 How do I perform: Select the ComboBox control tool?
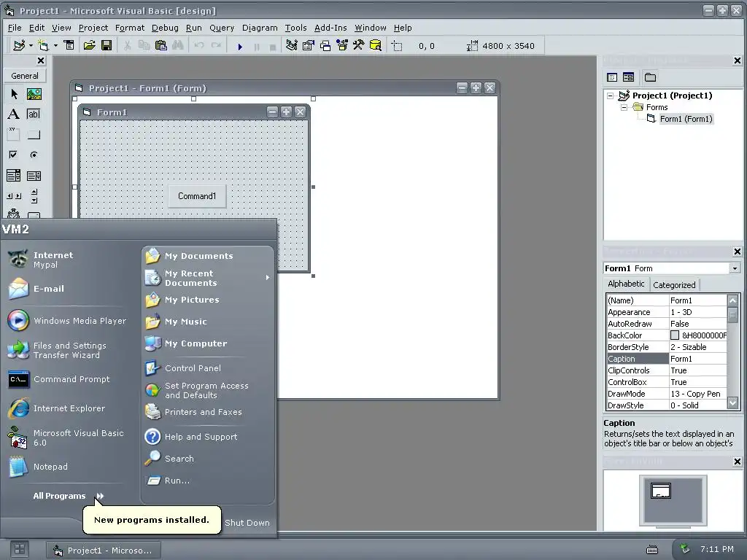(x=14, y=176)
